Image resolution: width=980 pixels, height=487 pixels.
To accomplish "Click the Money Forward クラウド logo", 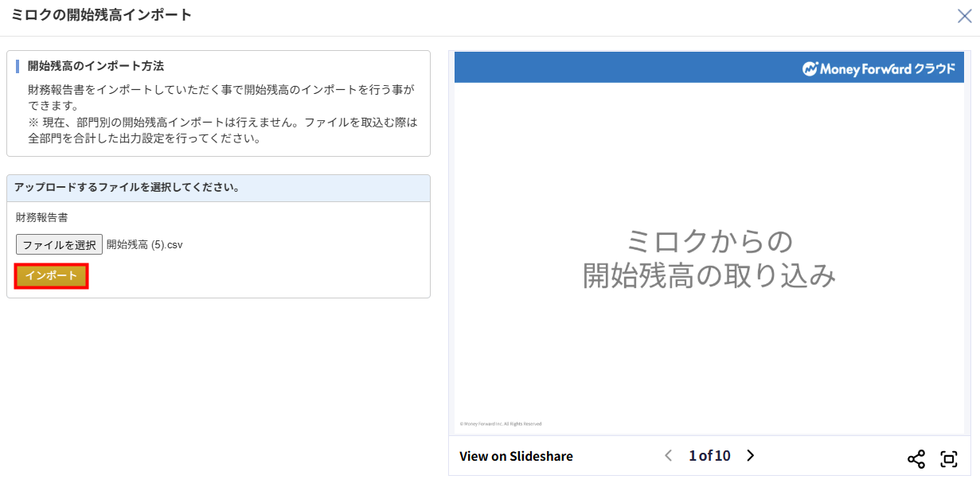I will [x=878, y=68].
